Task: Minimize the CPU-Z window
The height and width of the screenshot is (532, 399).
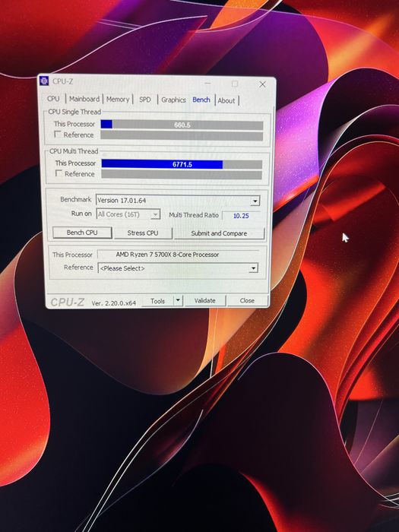Action: 207,83
